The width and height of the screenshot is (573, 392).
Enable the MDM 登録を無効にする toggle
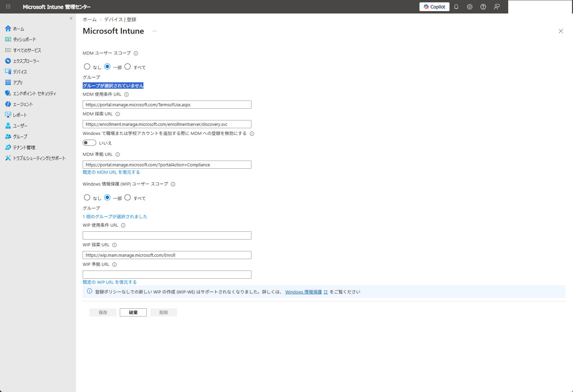coord(89,143)
